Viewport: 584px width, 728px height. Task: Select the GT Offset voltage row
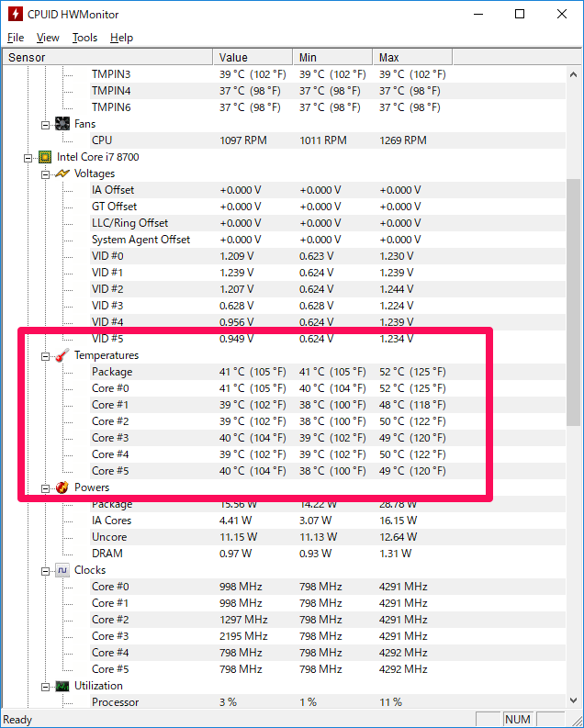328,207
